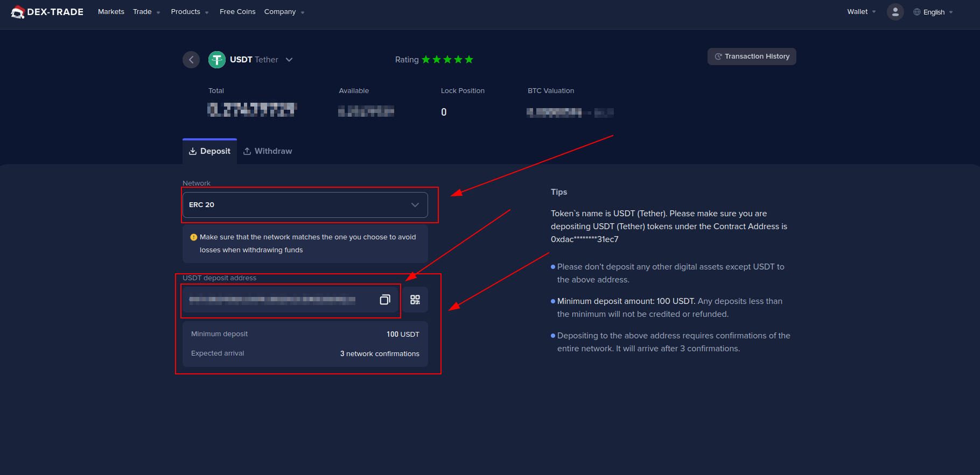Viewport: 980px width, 475px height.
Task: Expand the Products menu
Action: [190, 12]
